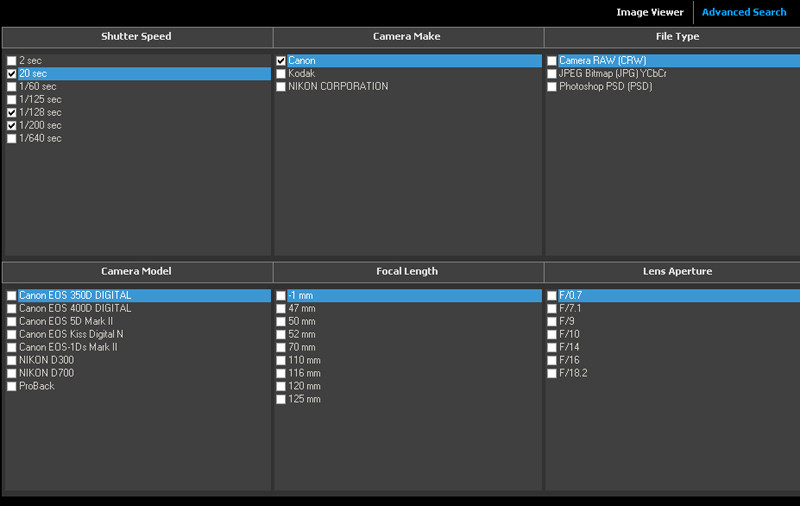The height and width of the screenshot is (506, 800).
Task: Enable the Photoshop PSD (PSD) checkbox
Action: click(552, 87)
